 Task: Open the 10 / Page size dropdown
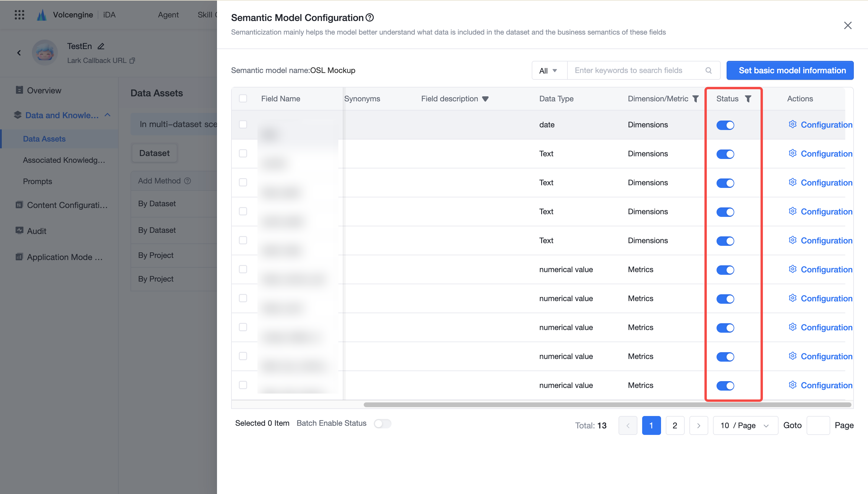click(x=745, y=425)
